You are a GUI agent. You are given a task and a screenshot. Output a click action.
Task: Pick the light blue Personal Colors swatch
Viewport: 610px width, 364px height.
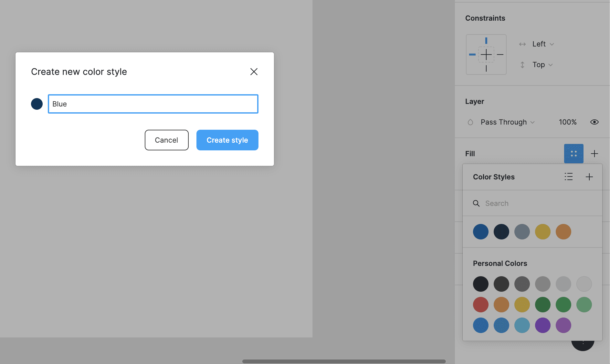522,325
